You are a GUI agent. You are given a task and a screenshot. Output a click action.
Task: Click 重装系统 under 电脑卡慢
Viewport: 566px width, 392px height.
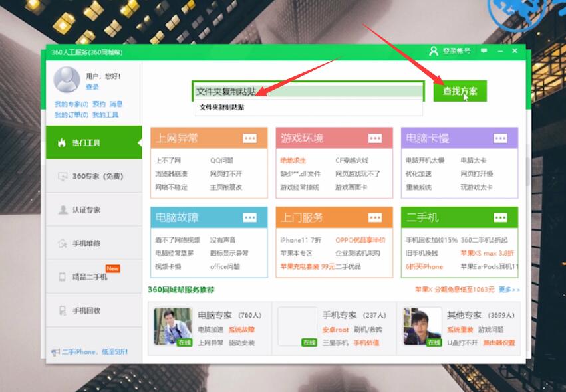click(418, 187)
